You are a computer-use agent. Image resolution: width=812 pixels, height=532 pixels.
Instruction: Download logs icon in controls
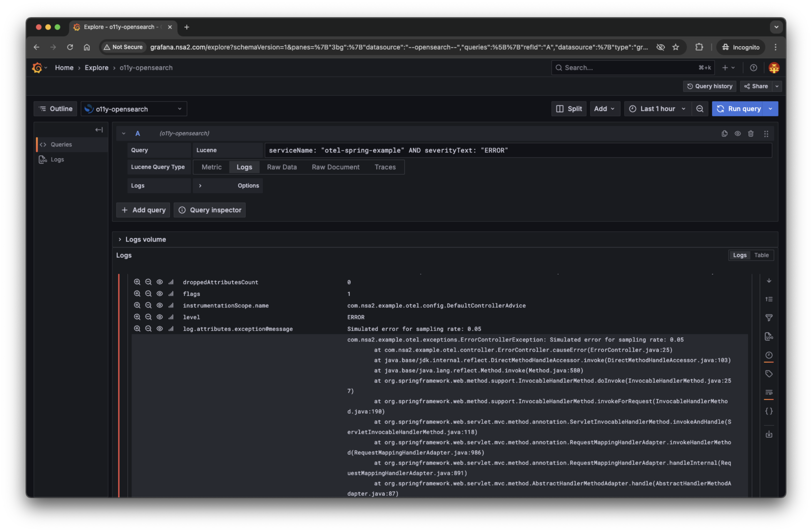769,434
